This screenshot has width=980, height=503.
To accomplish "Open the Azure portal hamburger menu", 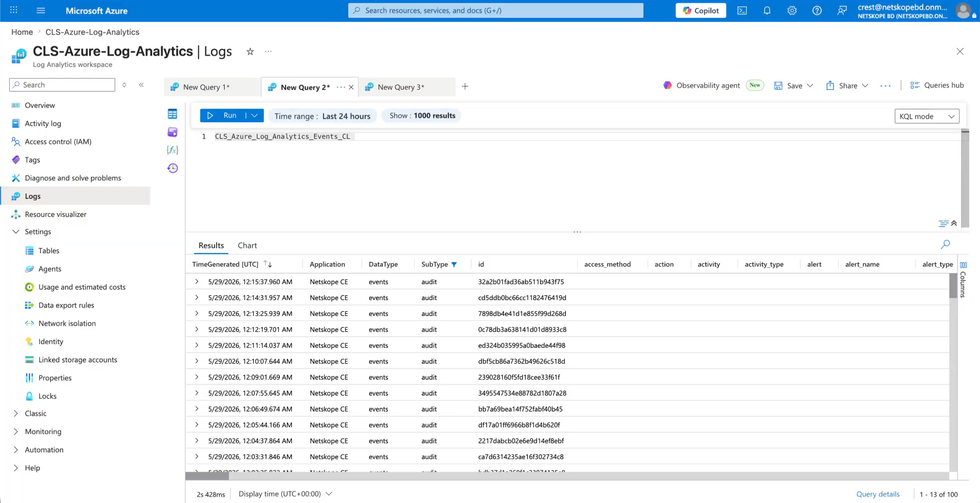I will click(x=41, y=10).
